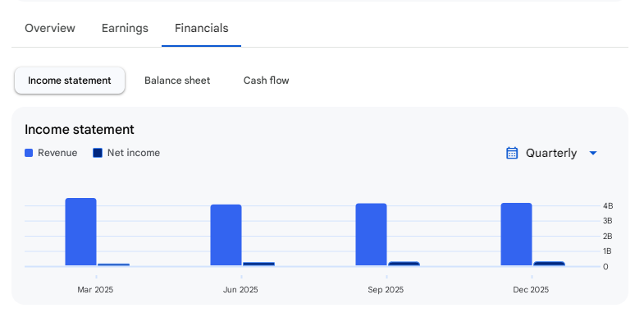
Task: Click the Mar 2025 net income bar
Action: click(x=114, y=265)
